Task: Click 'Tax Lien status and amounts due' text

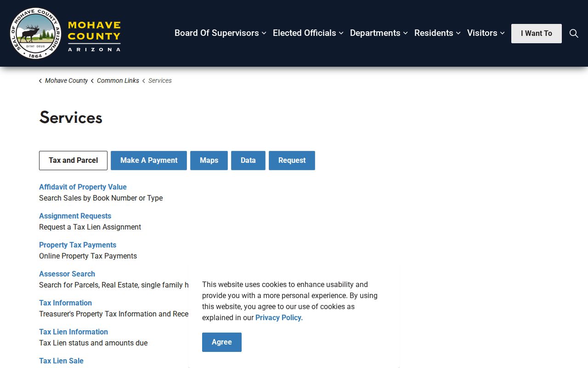Action: point(93,343)
